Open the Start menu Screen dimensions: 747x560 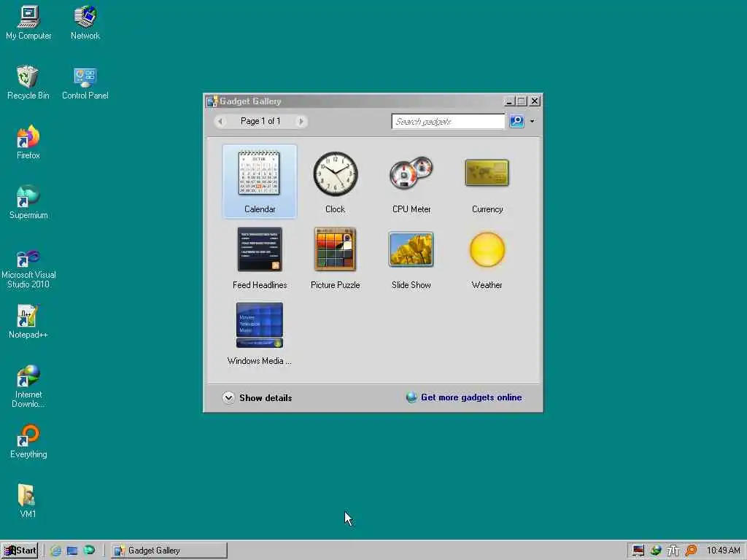20,551
